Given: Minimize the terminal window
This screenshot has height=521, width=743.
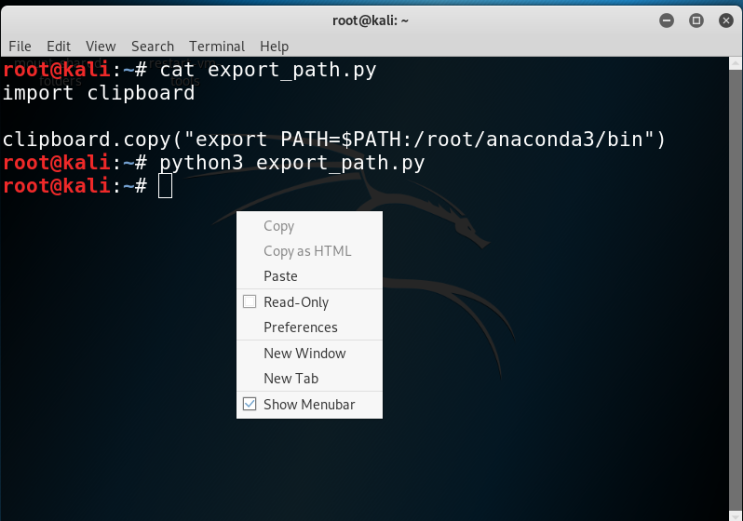Looking at the screenshot, I should pos(666,20).
